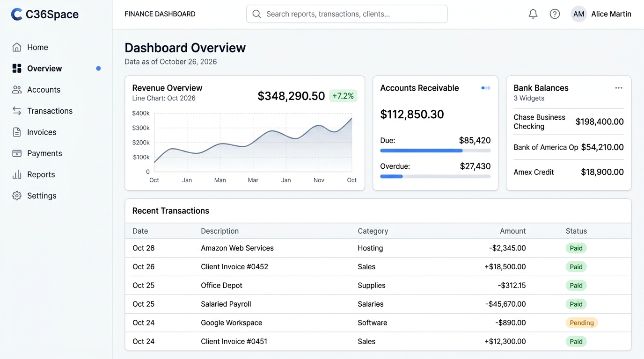
Task: Click the revenue line chart
Action: [x=253, y=143]
